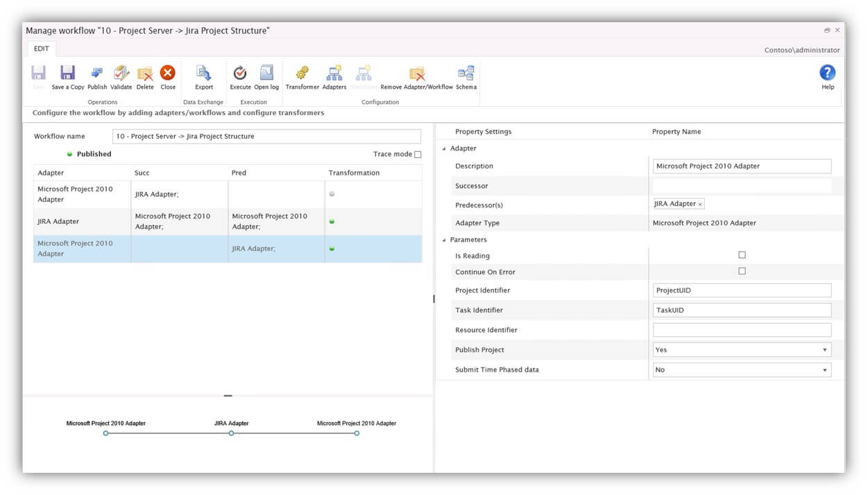Image resolution: width=868 pixels, height=495 pixels.
Task: Select the highlighted Microsoft Project 2010 Adapter row
Action: point(228,249)
